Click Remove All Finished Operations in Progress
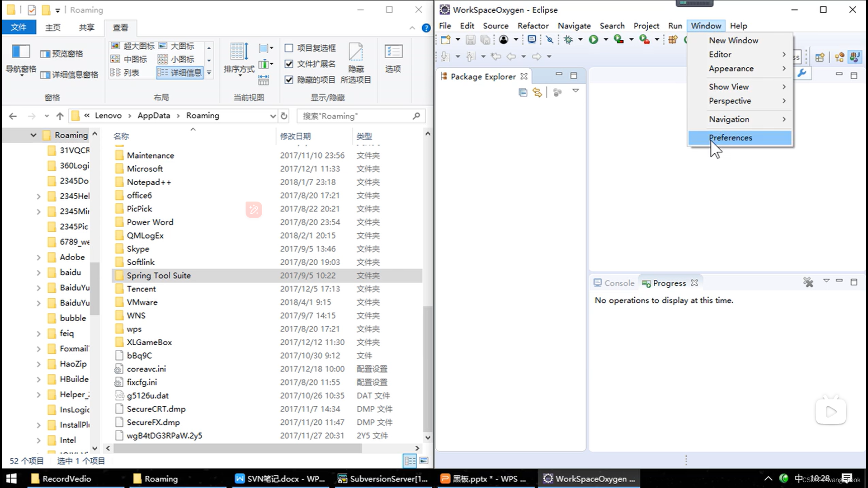The image size is (868, 488). coord(808,282)
